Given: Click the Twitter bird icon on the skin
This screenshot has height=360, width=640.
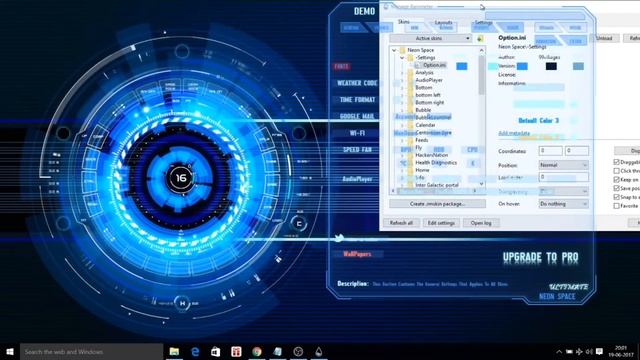Looking at the screenshot, I should [339, 238].
